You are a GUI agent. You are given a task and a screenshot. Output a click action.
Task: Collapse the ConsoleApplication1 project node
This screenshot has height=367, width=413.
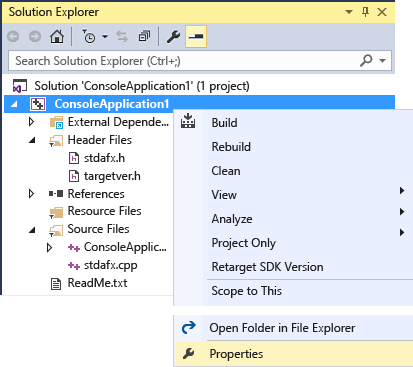[14, 104]
